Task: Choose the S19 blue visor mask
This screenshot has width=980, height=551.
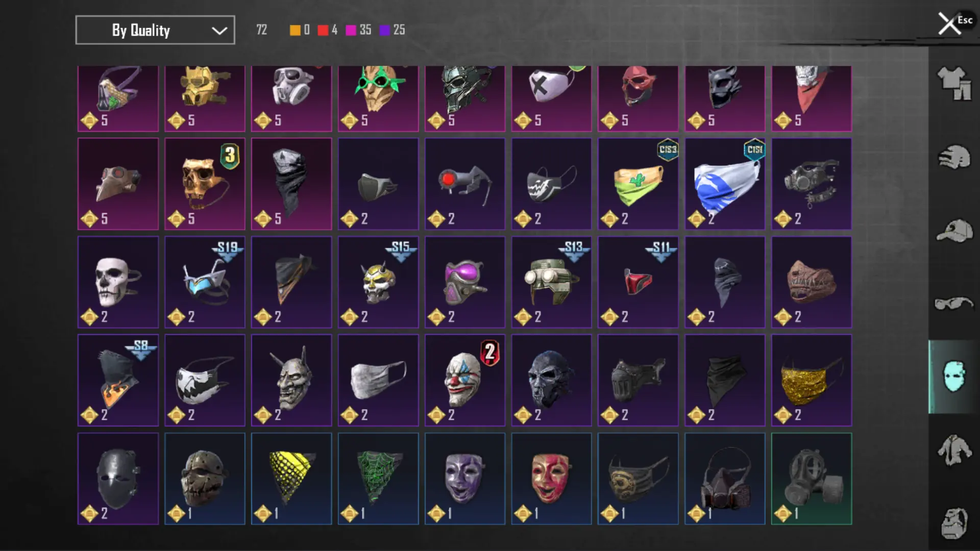Action: pyautogui.click(x=205, y=282)
